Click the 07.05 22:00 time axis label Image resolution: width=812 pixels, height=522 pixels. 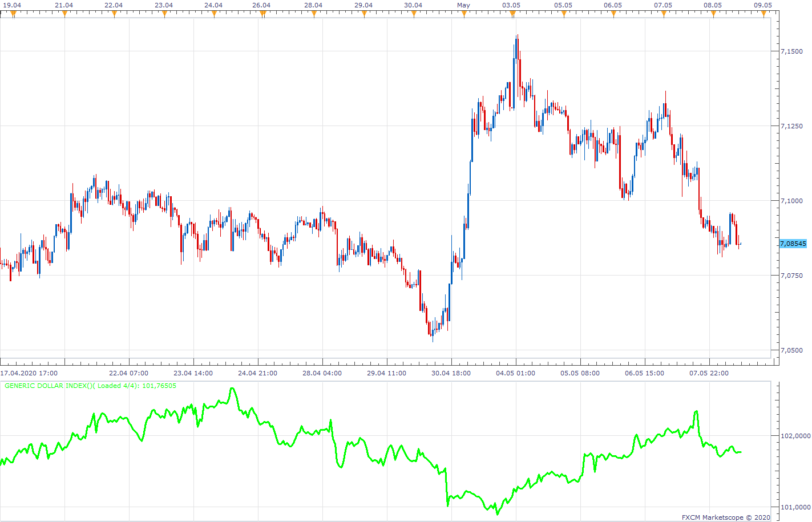(x=709, y=373)
